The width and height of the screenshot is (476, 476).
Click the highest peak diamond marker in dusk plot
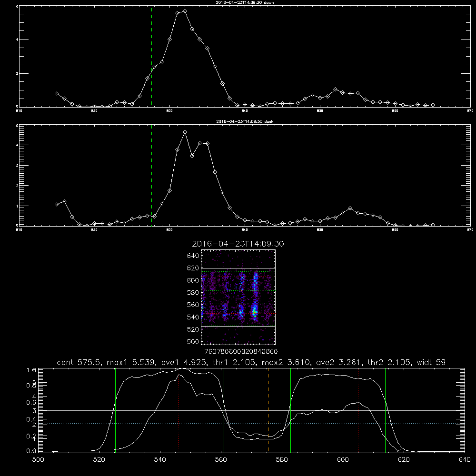(185, 132)
